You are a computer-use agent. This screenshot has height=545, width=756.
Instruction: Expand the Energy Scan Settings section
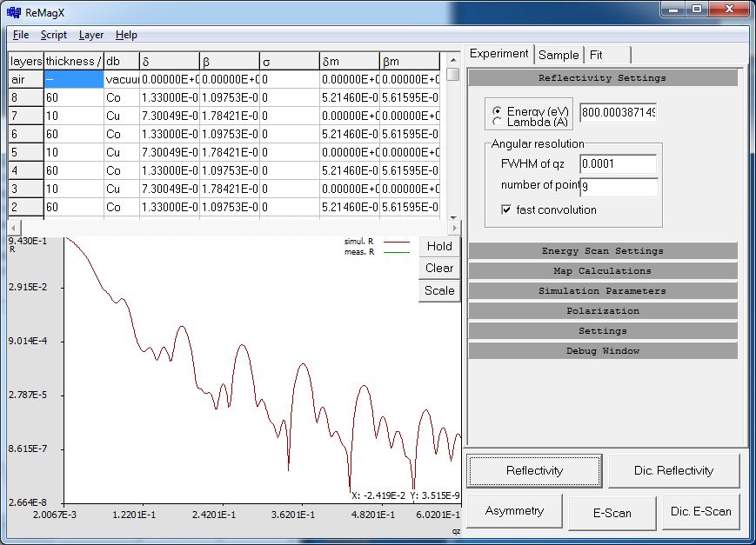point(602,251)
